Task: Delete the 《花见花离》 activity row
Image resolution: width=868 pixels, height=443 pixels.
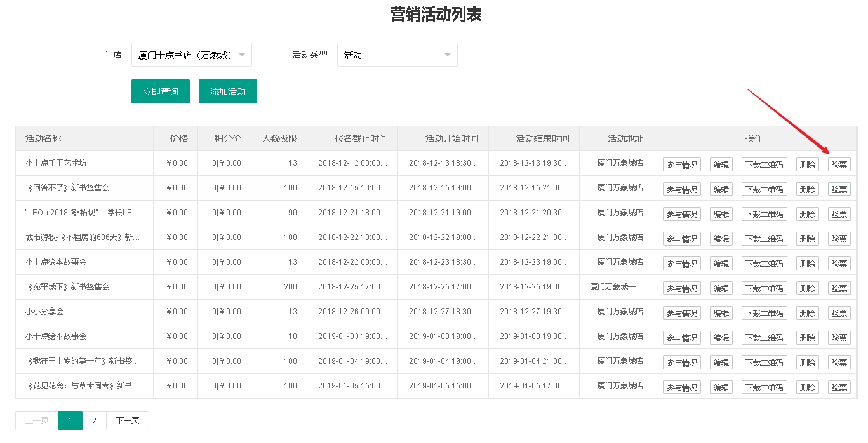Action: tap(807, 387)
